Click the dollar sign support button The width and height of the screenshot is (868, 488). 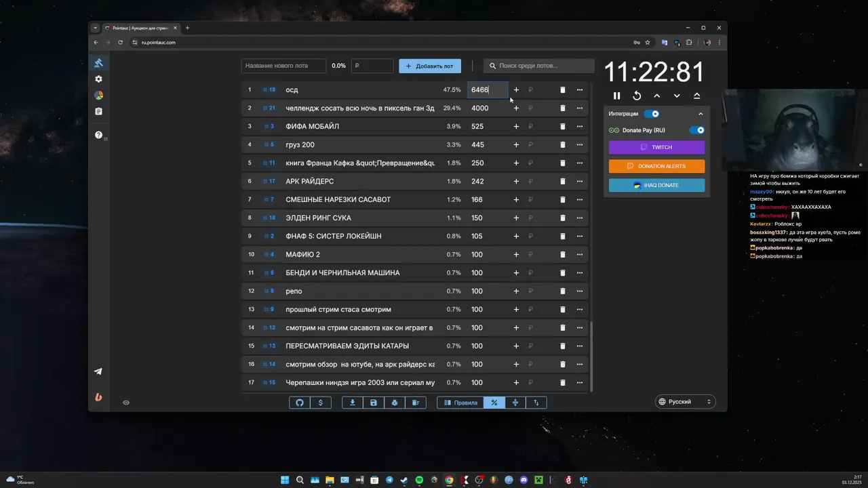click(x=320, y=403)
